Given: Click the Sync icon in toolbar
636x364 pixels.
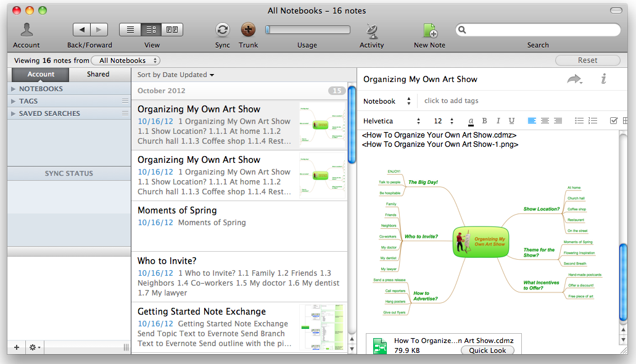Looking at the screenshot, I should pos(222,30).
